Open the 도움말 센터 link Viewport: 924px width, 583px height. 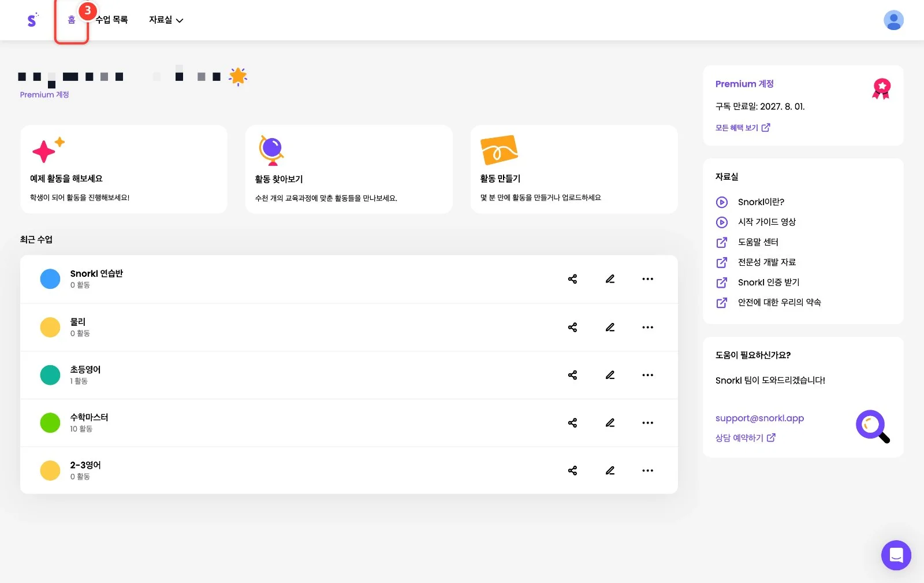tap(747, 242)
